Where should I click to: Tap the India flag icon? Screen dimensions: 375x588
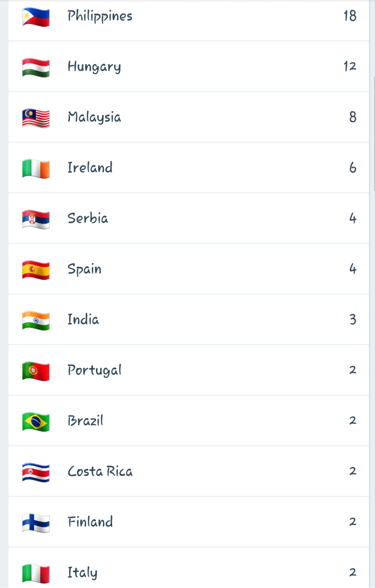pyautogui.click(x=36, y=320)
